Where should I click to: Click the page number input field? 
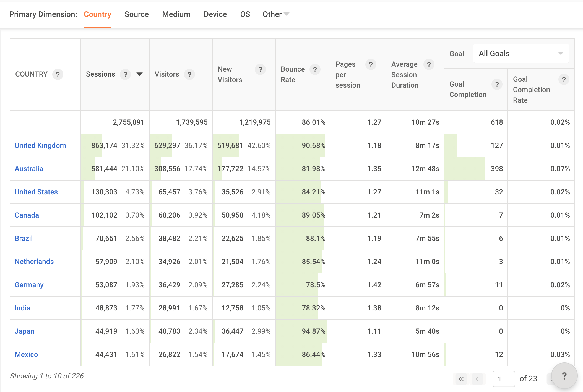503,379
